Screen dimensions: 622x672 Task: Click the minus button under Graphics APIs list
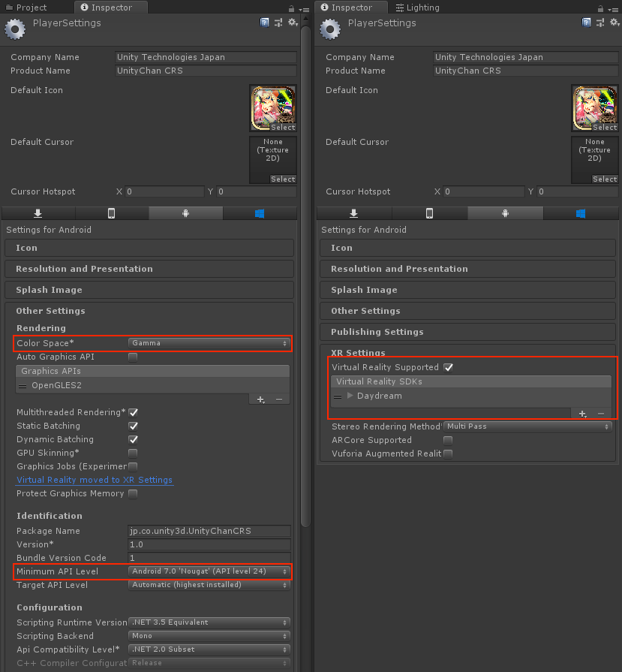(279, 399)
